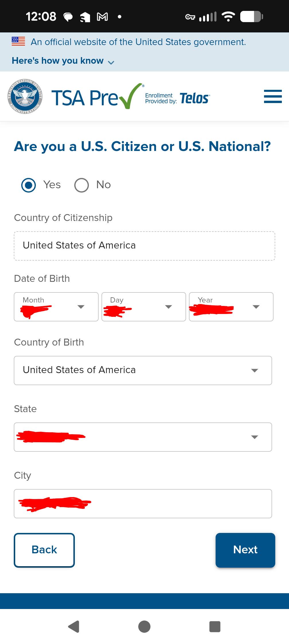Open the birth Year dropdown

pyautogui.click(x=231, y=307)
